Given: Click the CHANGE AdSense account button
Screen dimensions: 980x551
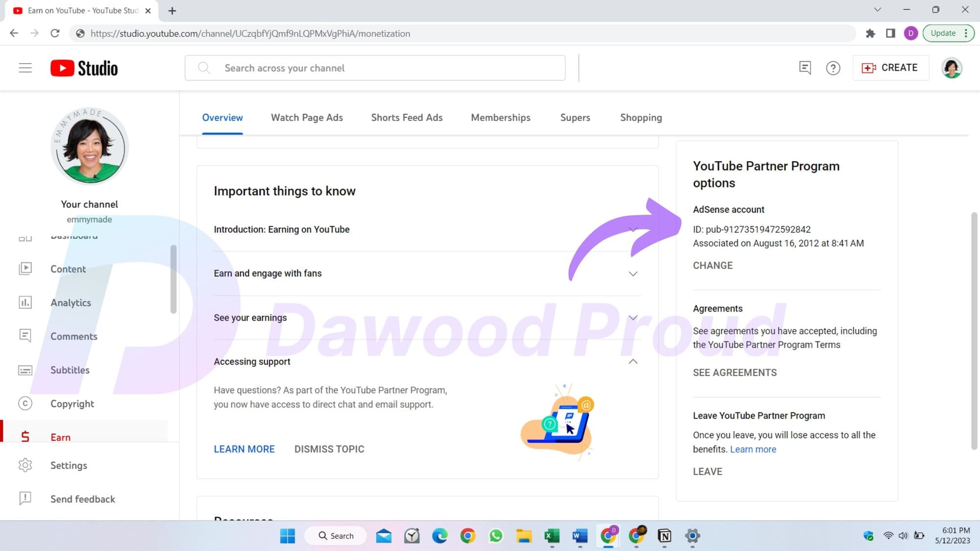Looking at the screenshot, I should (x=712, y=264).
